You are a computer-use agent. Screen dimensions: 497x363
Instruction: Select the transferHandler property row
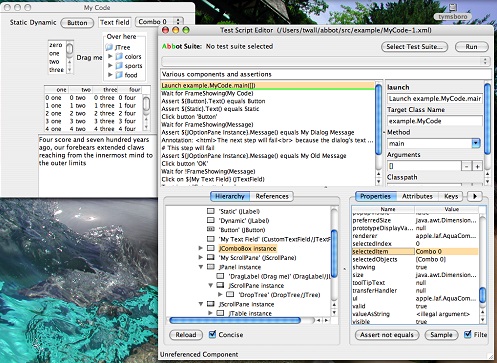coord(415,291)
